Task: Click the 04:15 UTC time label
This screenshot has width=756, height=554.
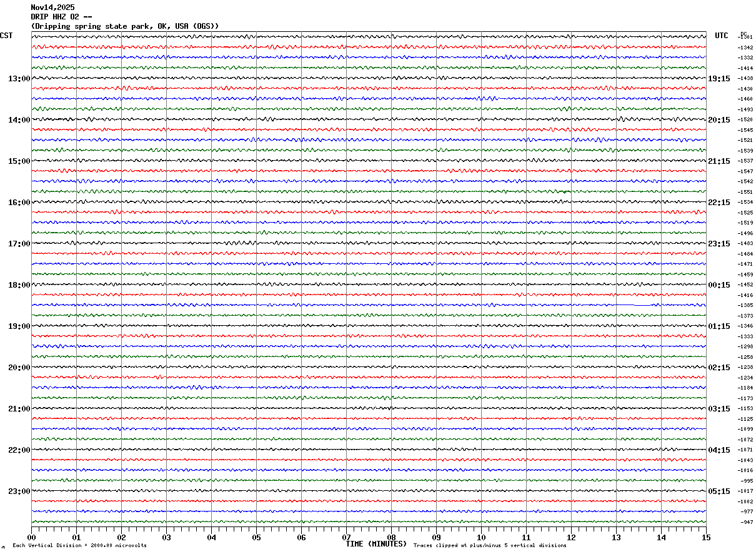Action: pyautogui.click(x=719, y=450)
